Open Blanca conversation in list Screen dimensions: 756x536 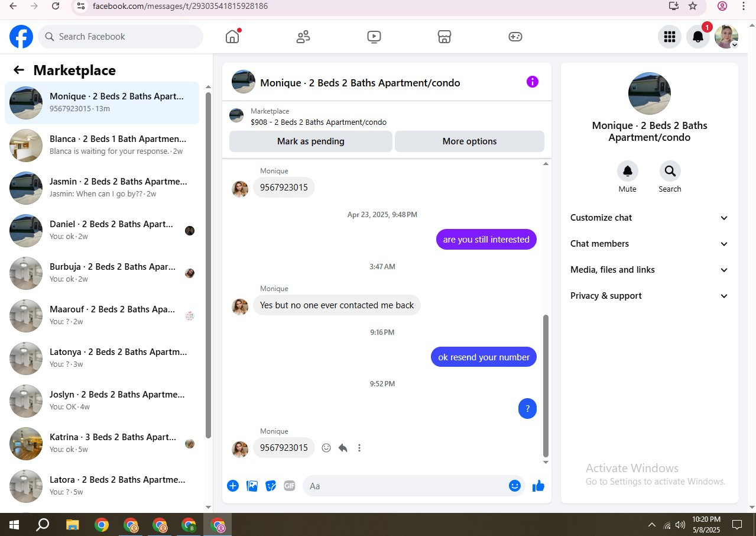pyautogui.click(x=102, y=146)
